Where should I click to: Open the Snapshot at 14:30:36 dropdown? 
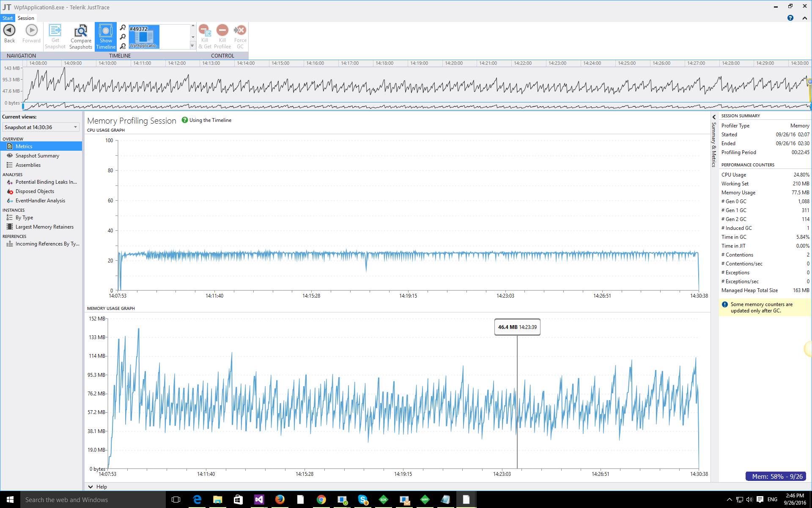(41, 127)
